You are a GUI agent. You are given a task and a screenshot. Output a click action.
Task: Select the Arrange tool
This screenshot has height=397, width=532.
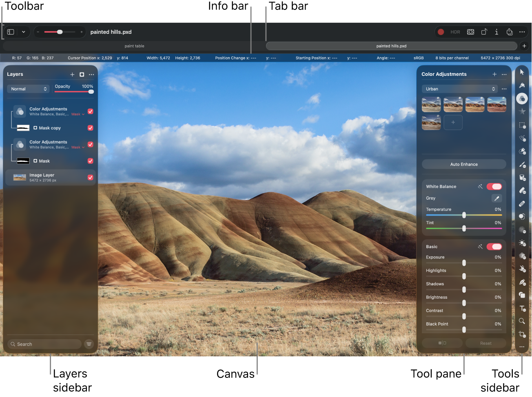pyautogui.click(x=522, y=72)
